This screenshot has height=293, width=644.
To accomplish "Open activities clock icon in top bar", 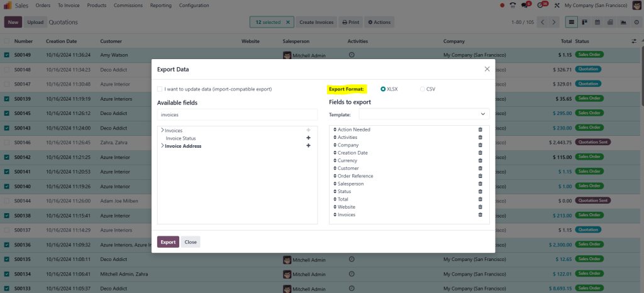I will point(541,5).
